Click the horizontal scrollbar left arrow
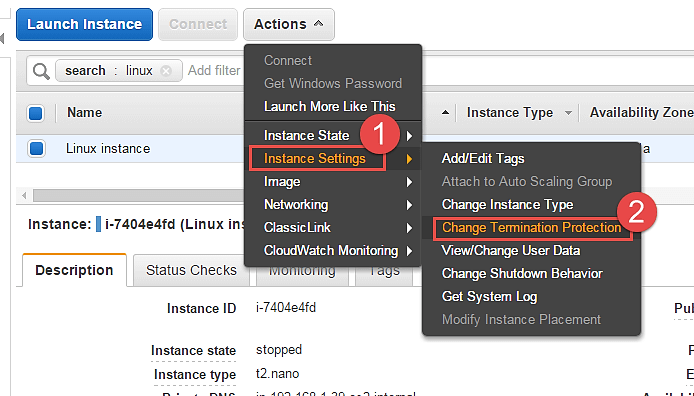 coord(24,195)
